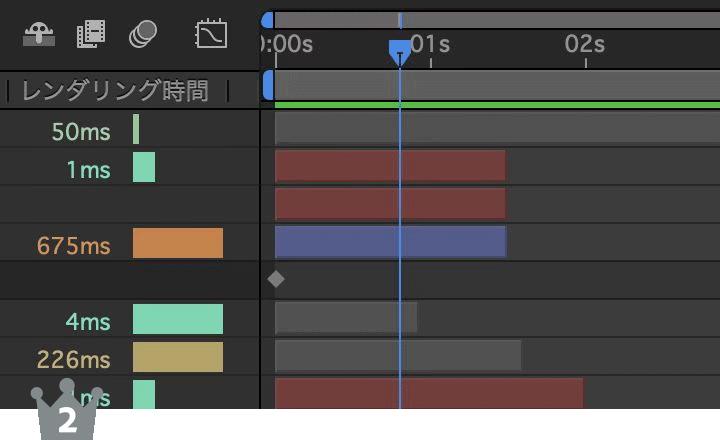The image size is (720, 440).
Task: Select the topmost red layer bar
Action: (x=390, y=166)
